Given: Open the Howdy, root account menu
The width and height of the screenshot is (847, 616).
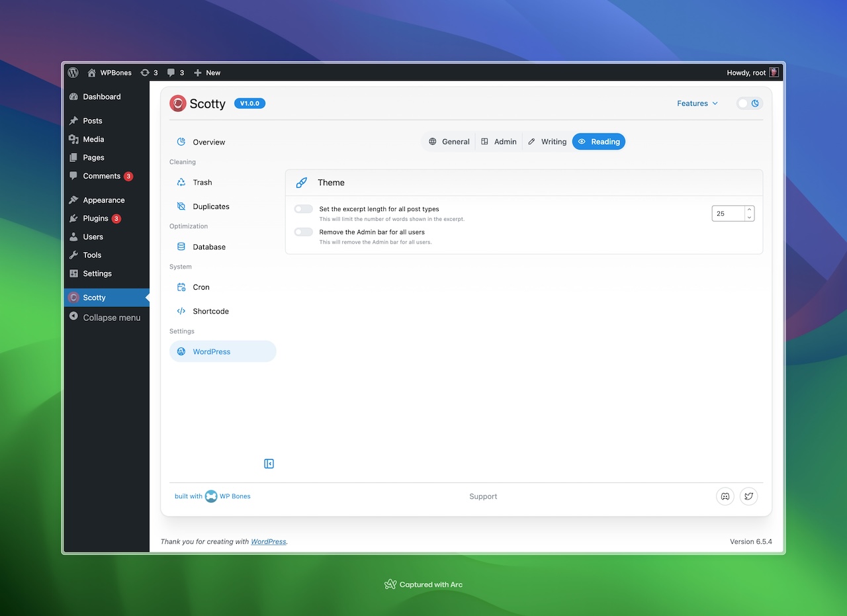Looking at the screenshot, I should (754, 73).
